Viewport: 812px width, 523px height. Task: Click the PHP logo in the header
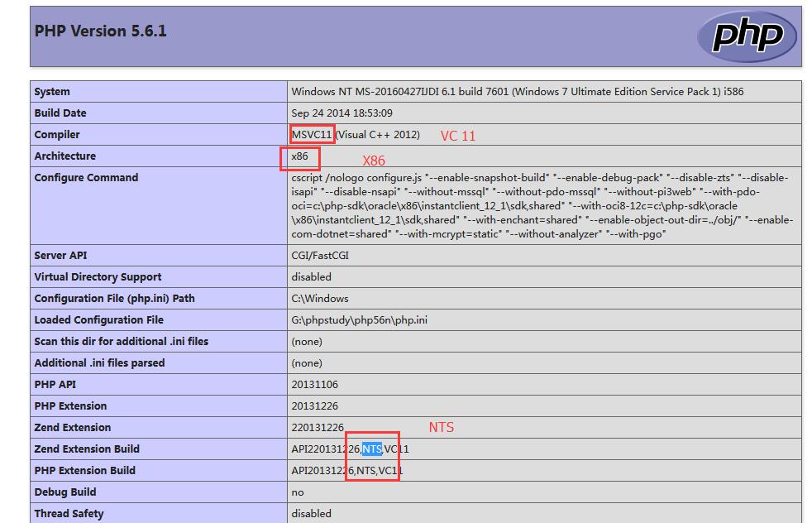tap(747, 36)
